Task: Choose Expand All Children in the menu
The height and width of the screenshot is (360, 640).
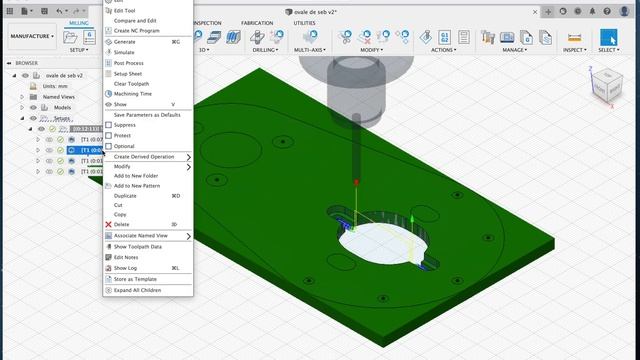Action: pos(148,290)
